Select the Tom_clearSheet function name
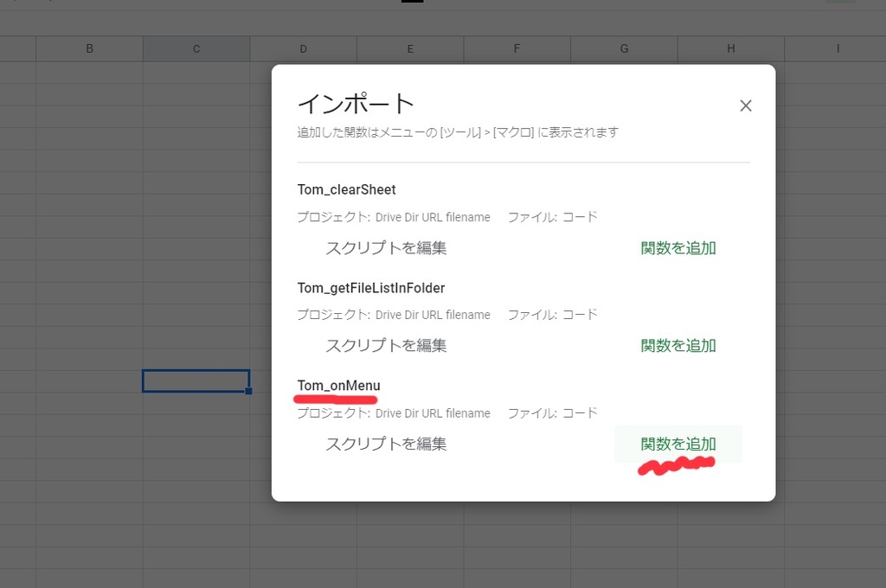The image size is (886, 588). tap(346, 189)
